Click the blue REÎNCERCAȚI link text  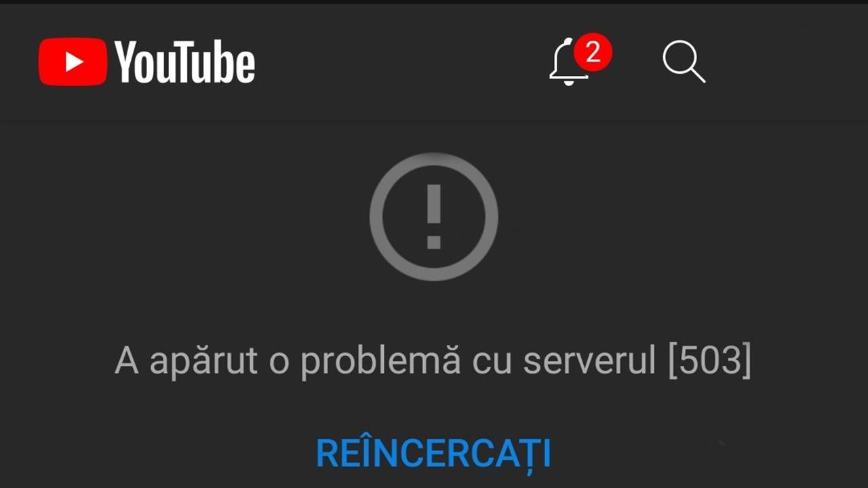pos(434,453)
